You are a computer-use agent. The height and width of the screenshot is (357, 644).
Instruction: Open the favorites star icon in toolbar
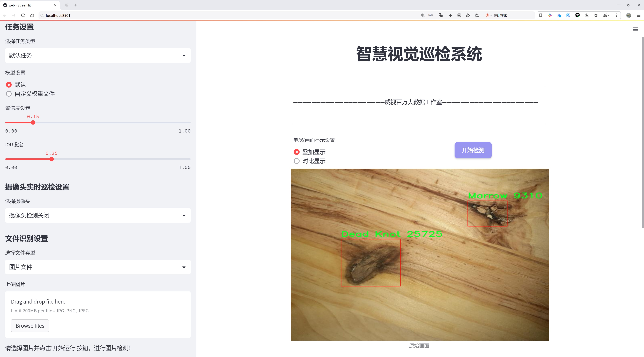point(596,15)
